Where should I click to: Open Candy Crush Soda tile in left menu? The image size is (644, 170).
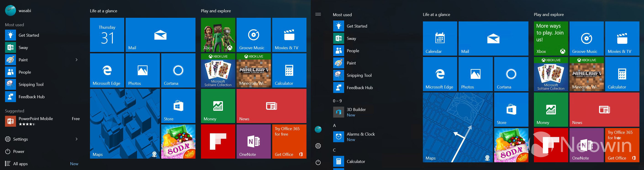[x=178, y=142]
